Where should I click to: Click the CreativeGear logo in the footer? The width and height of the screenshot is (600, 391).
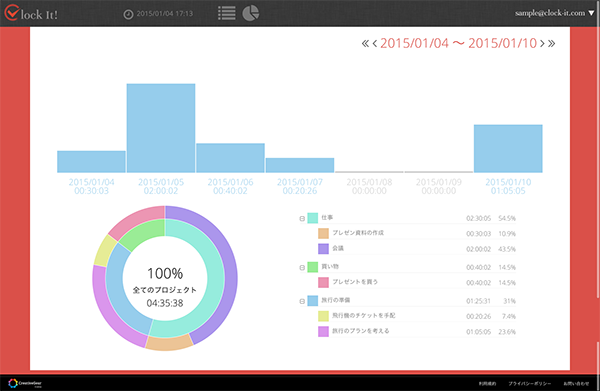point(25,383)
